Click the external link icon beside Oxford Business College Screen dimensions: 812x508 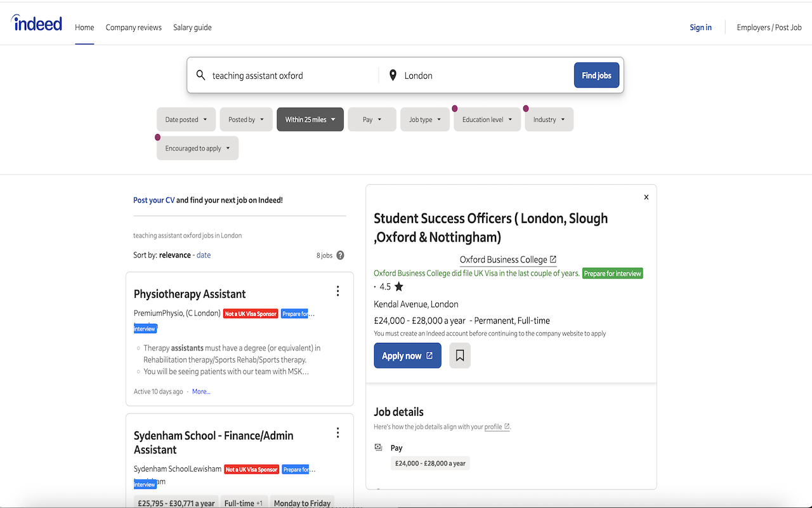tap(553, 259)
